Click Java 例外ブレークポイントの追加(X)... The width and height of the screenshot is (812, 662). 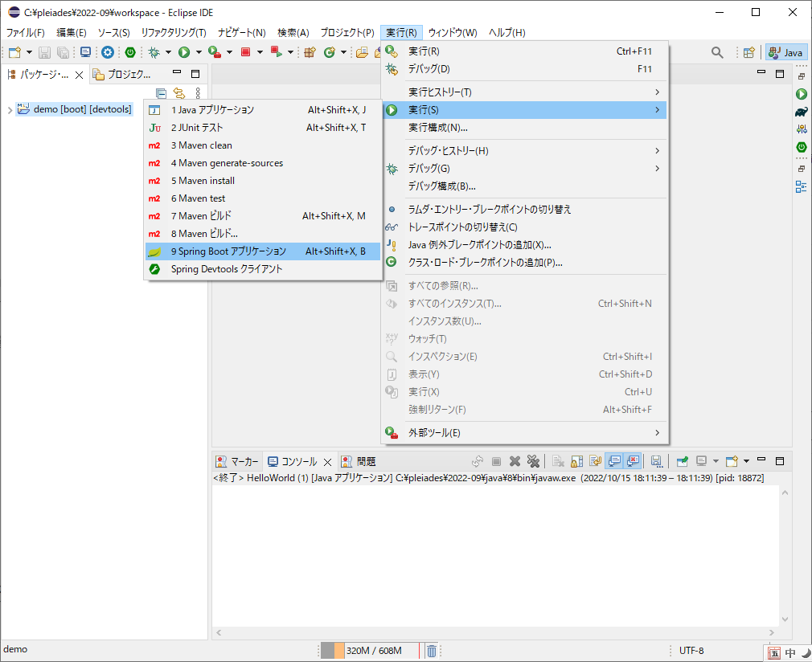pos(525,244)
